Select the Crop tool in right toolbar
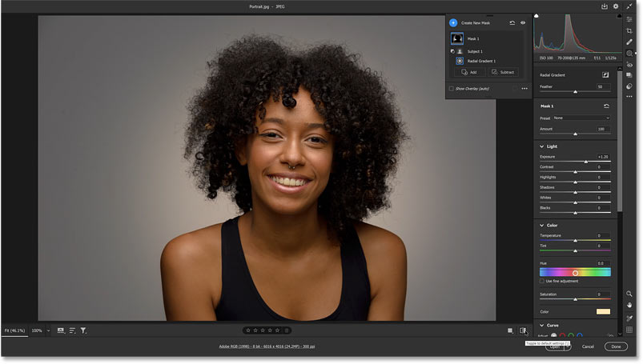The image size is (643, 364). click(629, 30)
